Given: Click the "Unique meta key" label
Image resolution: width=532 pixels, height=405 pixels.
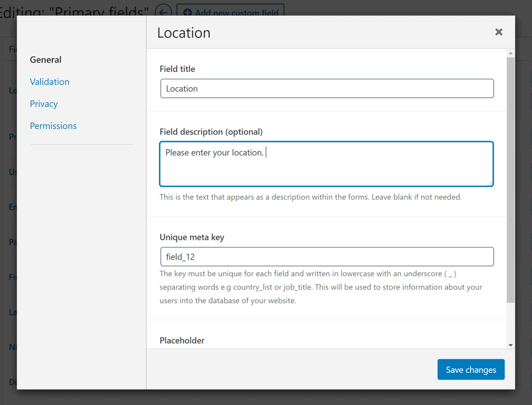Looking at the screenshot, I should pyautogui.click(x=192, y=237).
